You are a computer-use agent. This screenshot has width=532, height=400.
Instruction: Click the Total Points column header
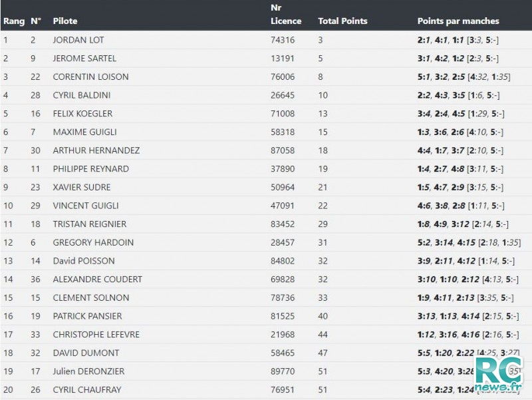[x=342, y=21]
